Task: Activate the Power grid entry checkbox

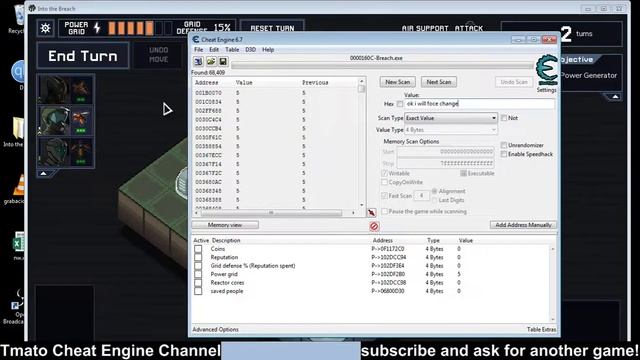Action: click(x=198, y=274)
